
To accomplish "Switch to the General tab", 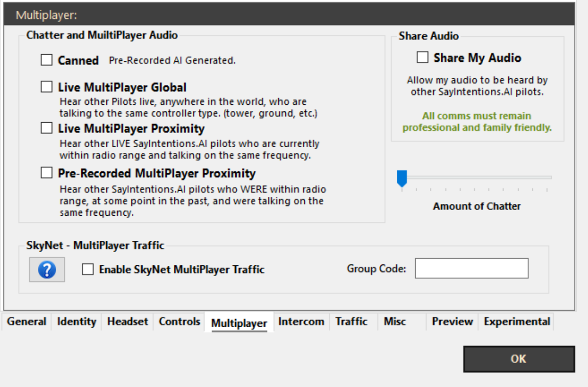I will click(x=27, y=322).
